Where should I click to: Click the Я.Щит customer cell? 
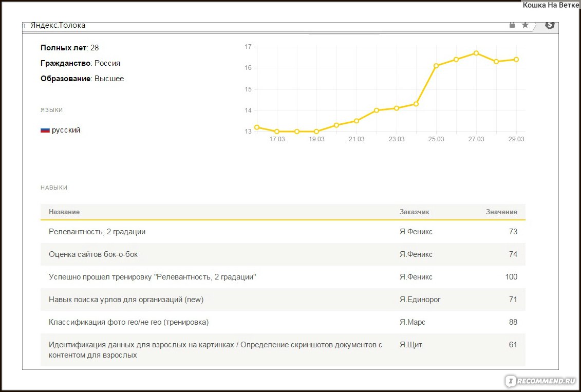coord(410,345)
